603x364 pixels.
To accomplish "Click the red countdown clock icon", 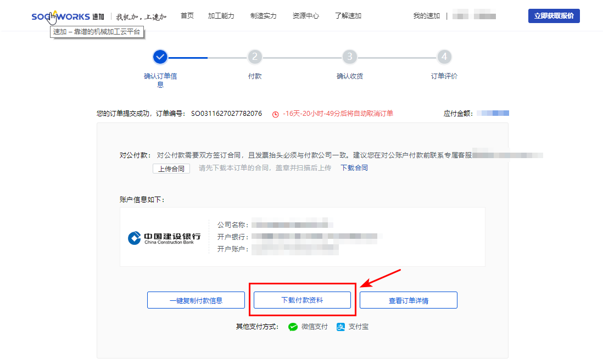I will click(x=276, y=114).
